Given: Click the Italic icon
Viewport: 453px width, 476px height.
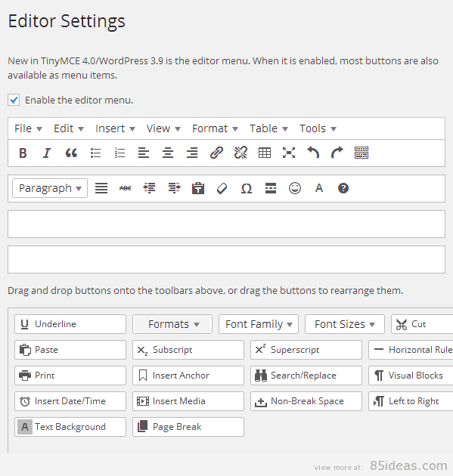Looking at the screenshot, I should [x=47, y=153].
